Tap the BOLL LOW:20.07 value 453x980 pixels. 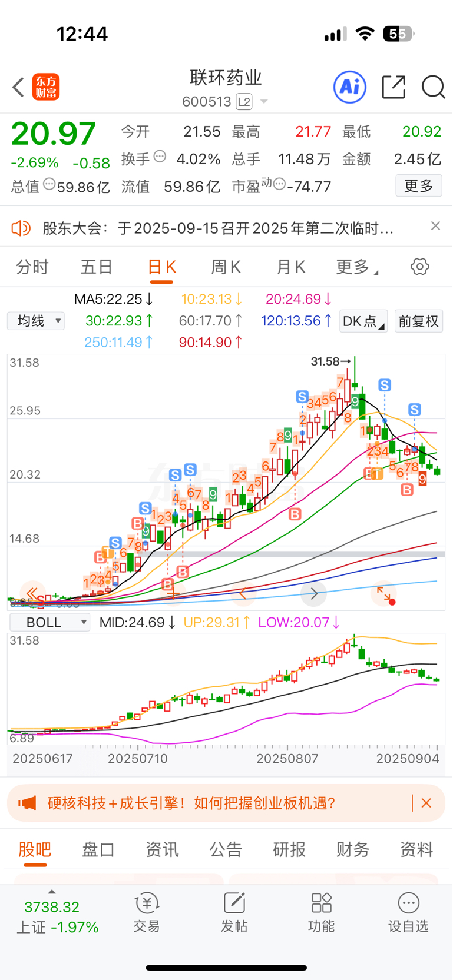[299, 622]
